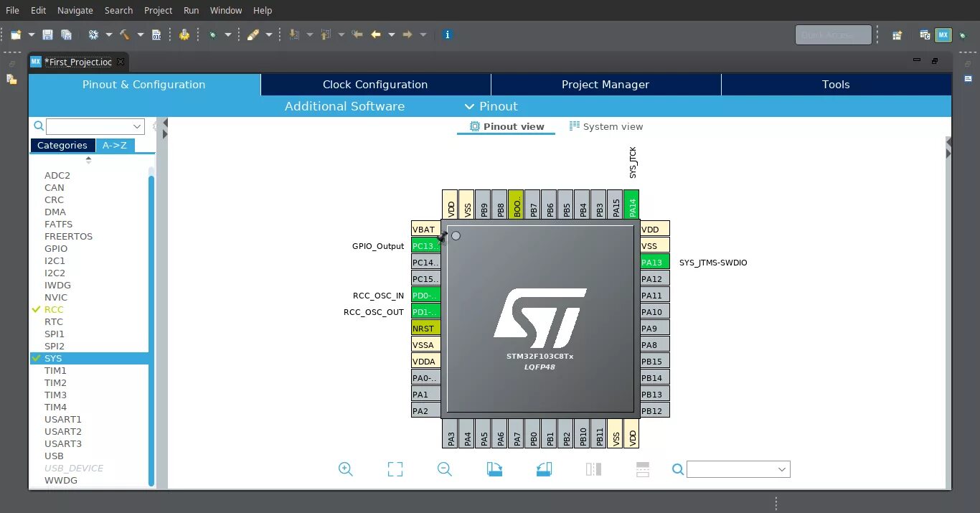Image resolution: width=980 pixels, height=513 pixels.
Task: Click the New file toolbar icon
Action: coord(15,34)
